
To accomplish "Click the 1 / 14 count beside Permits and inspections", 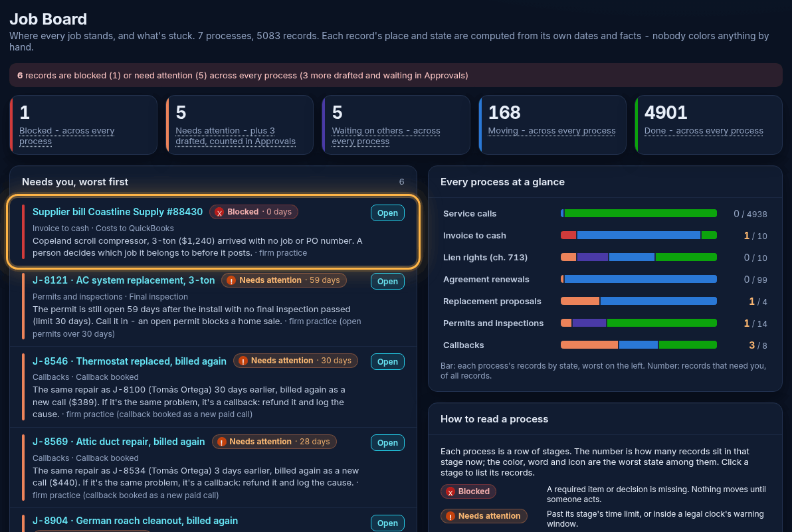I will 755,323.
